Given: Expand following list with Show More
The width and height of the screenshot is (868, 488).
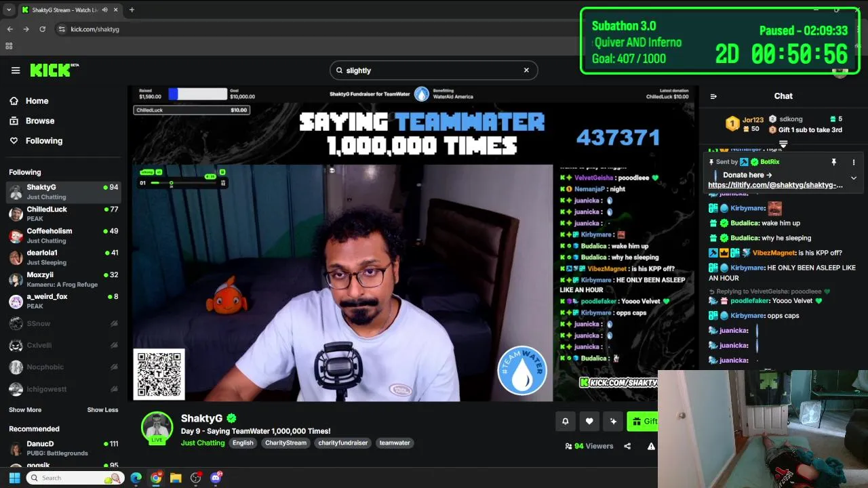Looking at the screenshot, I should point(25,410).
